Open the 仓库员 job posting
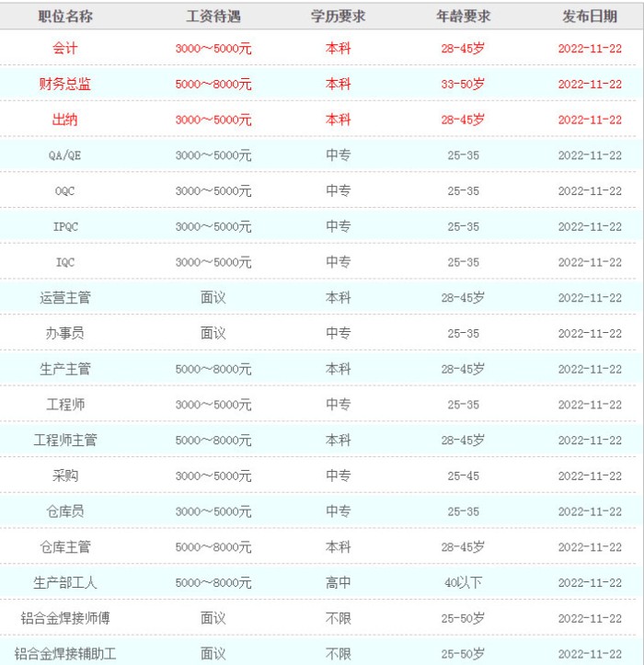 (x=65, y=511)
